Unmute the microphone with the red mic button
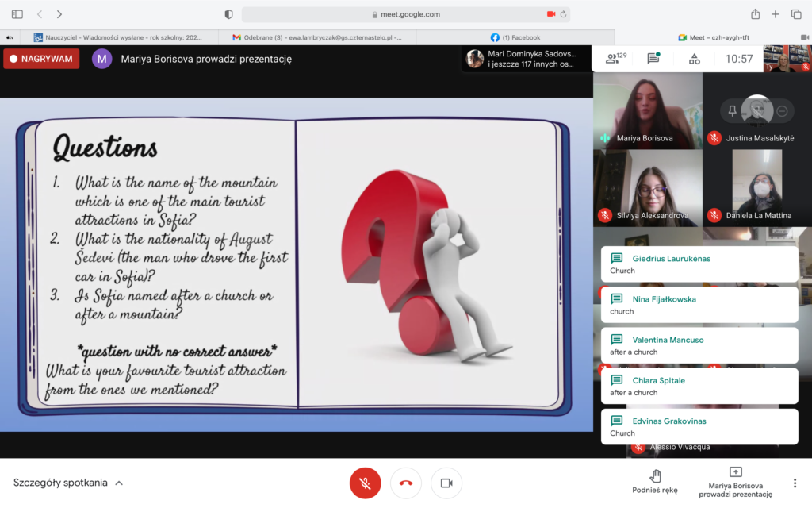Viewport: 812px width, 508px height. [x=366, y=483]
